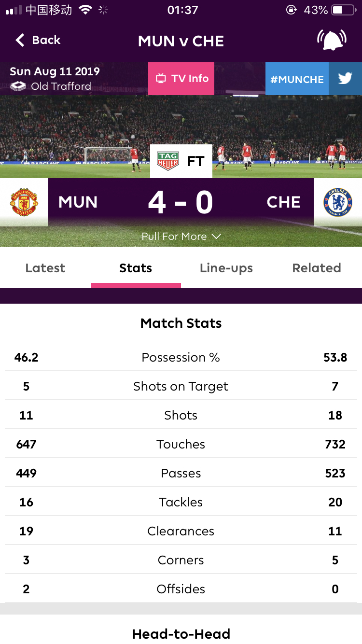Viewport: 362px width, 644px height.
Task: Tap the Manchester United club crest
Action: 24,202
